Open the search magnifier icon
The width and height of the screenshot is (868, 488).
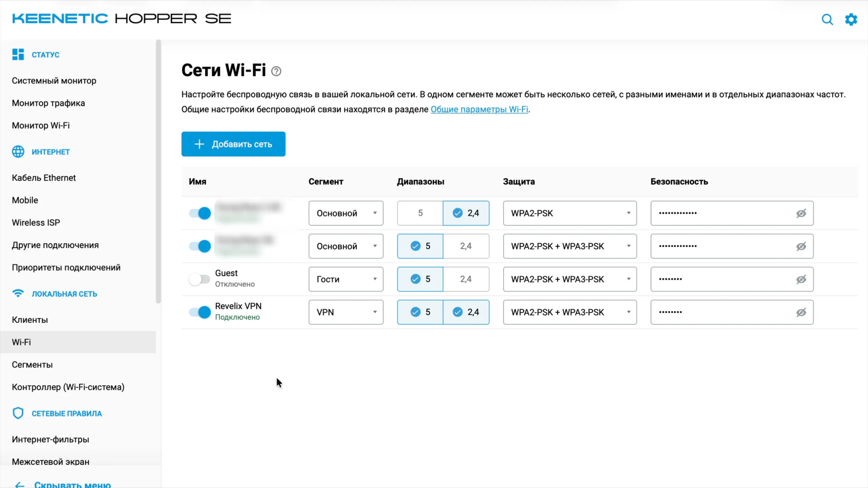point(827,19)
